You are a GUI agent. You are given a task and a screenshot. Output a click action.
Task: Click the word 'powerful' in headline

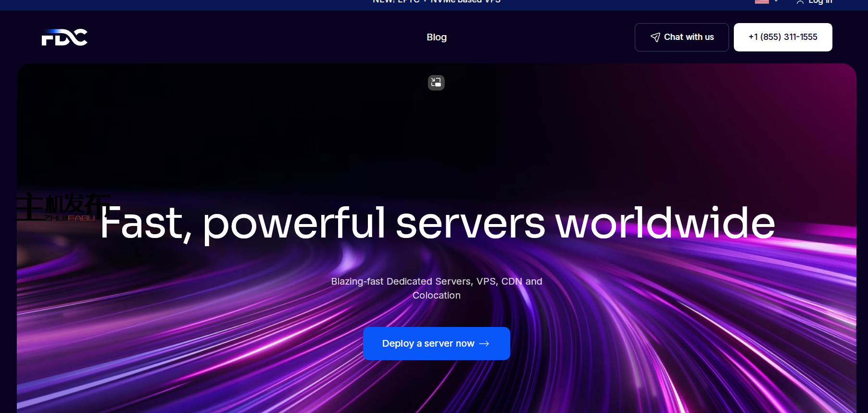tap(294, 223)
